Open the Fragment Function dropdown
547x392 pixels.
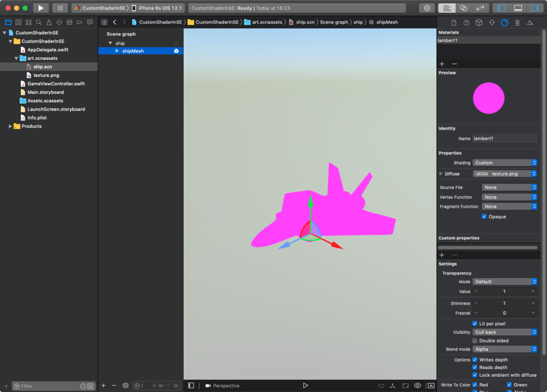[509, 207]
